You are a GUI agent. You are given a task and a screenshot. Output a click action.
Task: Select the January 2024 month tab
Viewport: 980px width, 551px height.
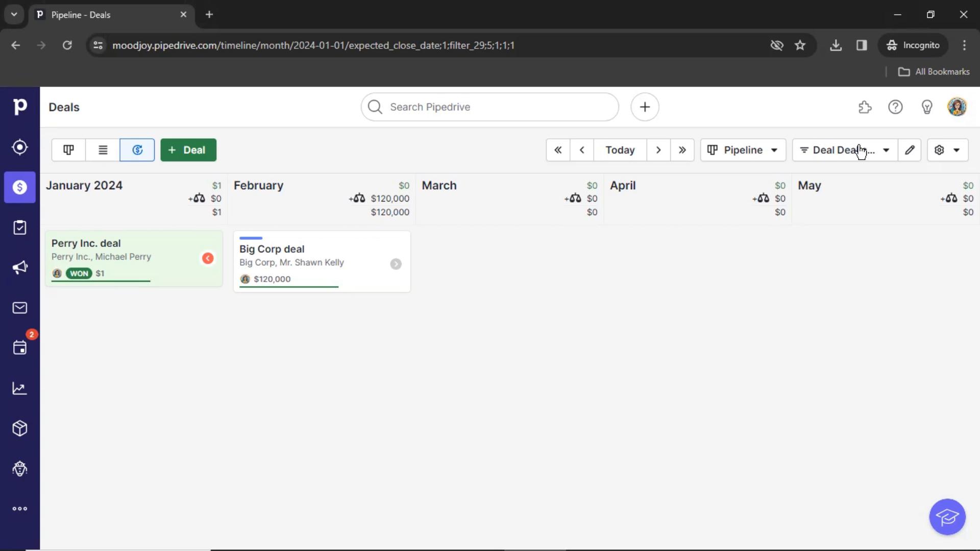(84, 185)
